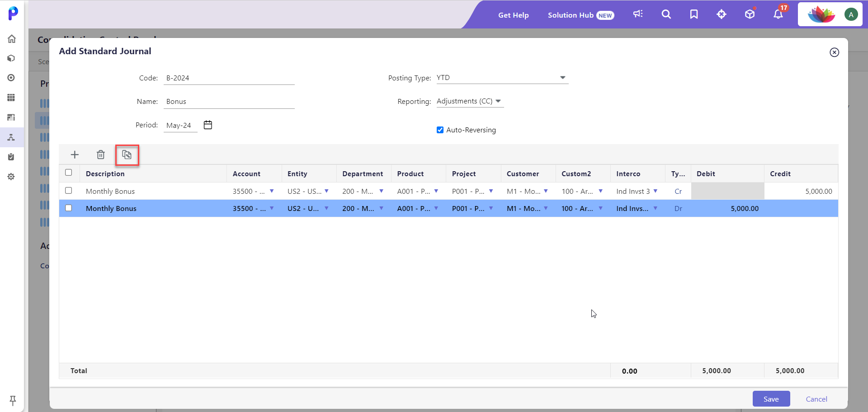Screen dimensions: 868x412
Task: Pin the sidebar with pin icon
Action: tap(13, 400)
